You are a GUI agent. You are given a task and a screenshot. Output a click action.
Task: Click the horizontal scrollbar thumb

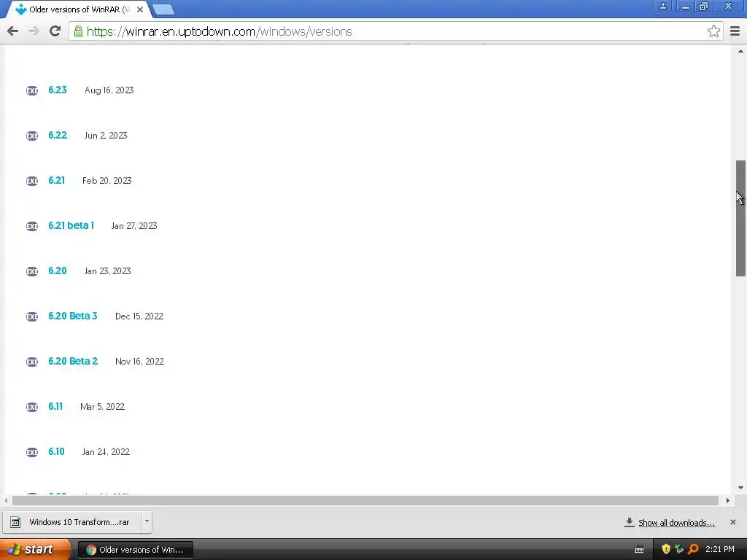point(365,500)
